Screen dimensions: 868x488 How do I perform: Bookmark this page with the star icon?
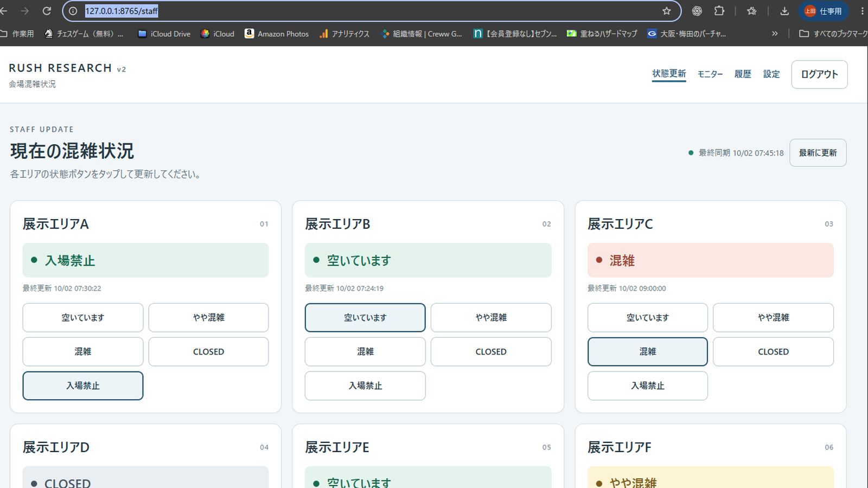(x=667, y=11)
